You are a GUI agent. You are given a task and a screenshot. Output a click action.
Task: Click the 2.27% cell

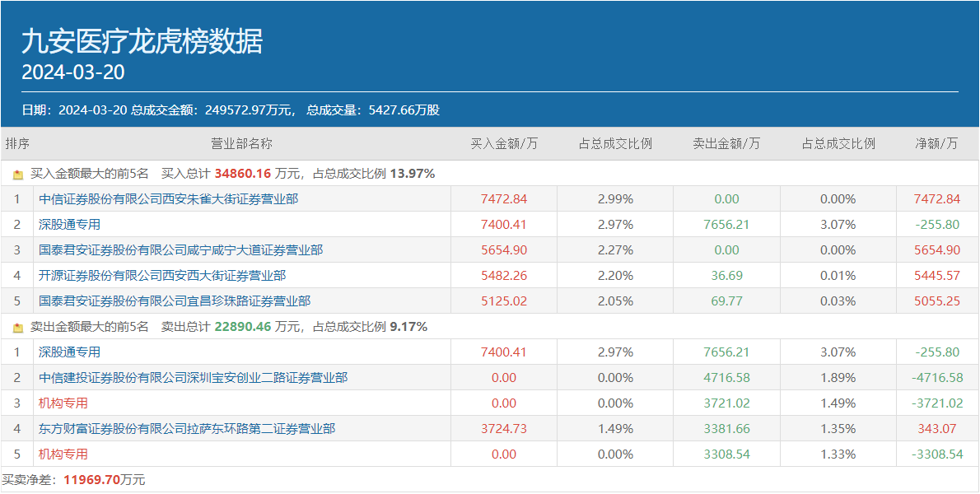click(x=615, y=250)
